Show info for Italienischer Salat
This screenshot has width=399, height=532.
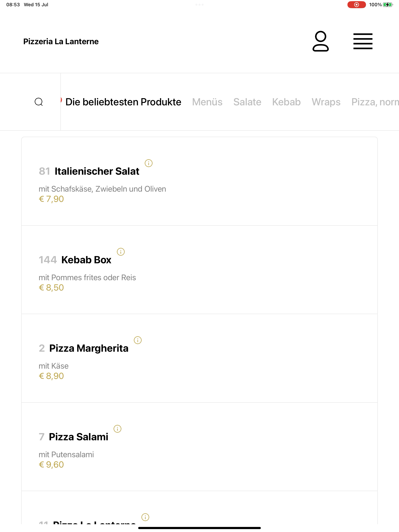[x=148, y=163]
